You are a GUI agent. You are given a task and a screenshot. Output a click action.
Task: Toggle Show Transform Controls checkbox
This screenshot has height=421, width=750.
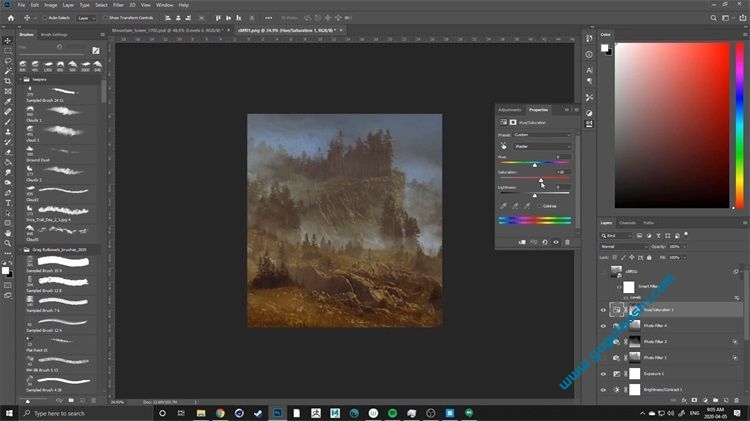pos(105,18)
